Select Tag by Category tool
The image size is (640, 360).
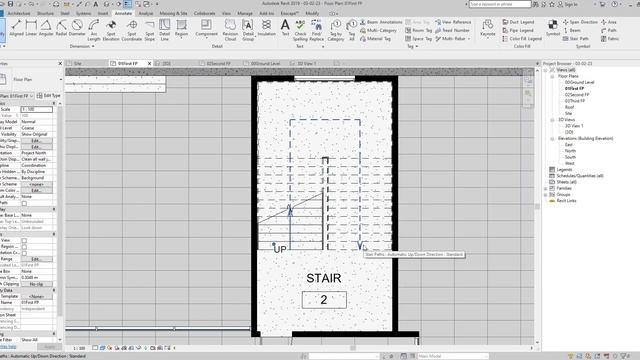click(x=336, y=30)
